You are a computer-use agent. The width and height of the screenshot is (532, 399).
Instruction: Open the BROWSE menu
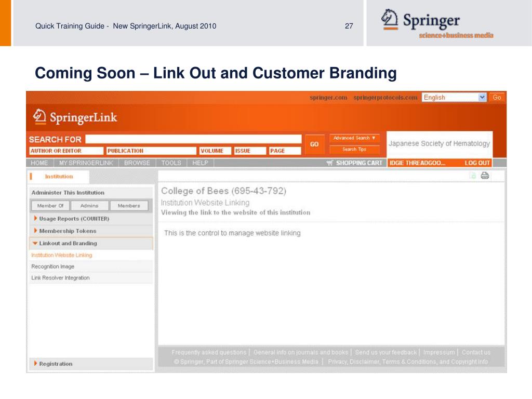[x=137, y=163]
